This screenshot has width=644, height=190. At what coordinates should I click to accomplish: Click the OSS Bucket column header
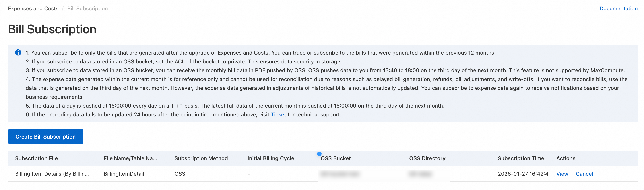(336, 158)
